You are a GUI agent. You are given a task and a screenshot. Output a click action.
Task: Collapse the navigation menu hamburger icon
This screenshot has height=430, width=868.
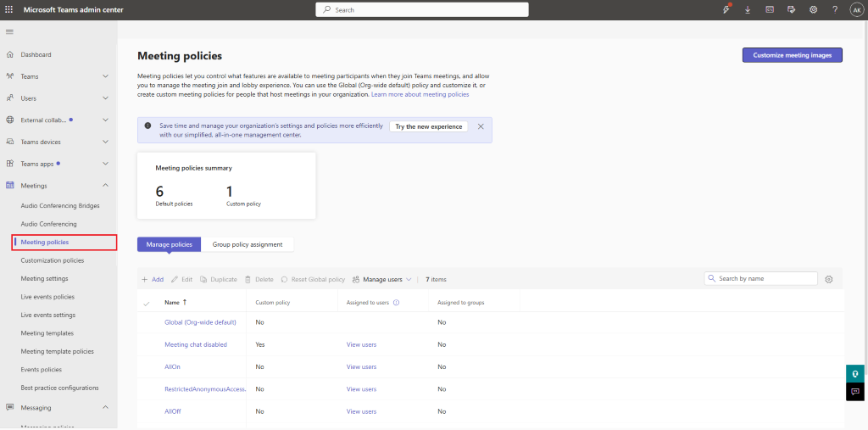9,31
